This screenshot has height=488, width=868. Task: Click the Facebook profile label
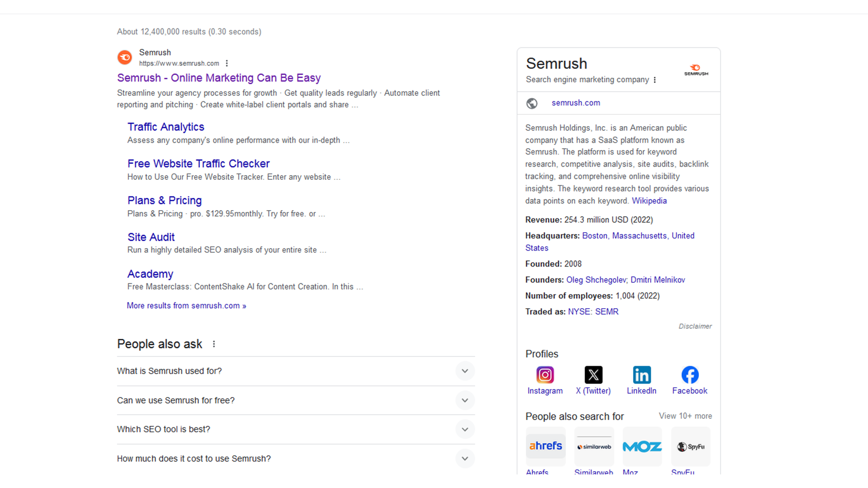(690, 391)
